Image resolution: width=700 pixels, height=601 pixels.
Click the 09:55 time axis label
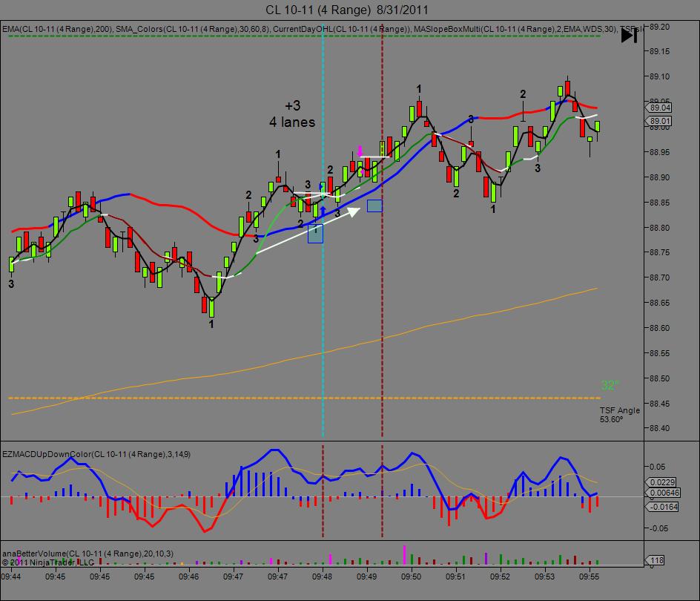click(x=590, y=577)
